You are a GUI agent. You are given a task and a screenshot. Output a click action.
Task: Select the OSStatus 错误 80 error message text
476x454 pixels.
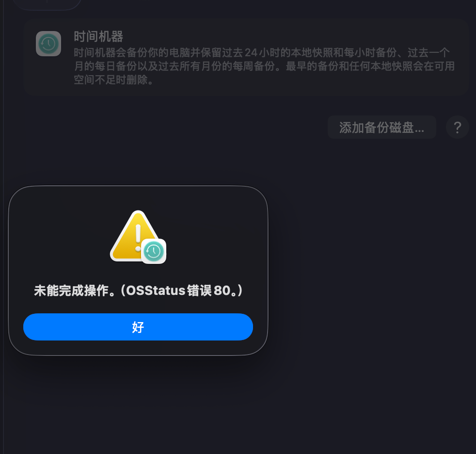184,291
